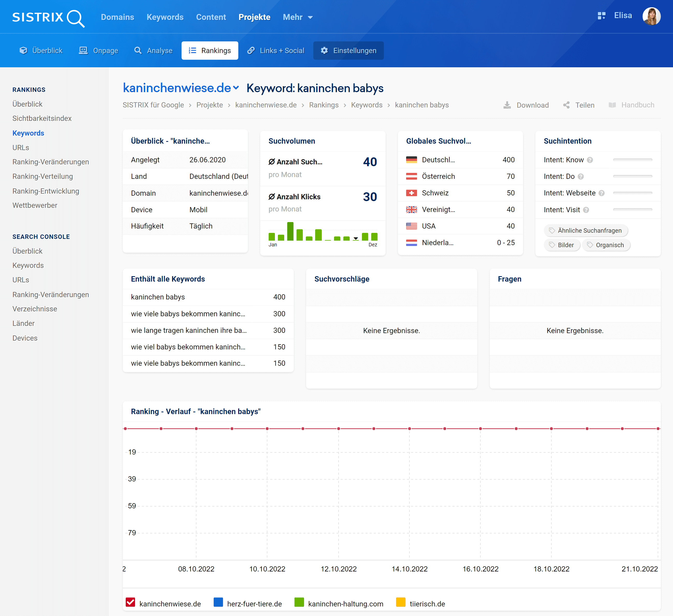Click the Elisa profile avatar
This screenshot has height=616, width=673.
coord(651,16)
